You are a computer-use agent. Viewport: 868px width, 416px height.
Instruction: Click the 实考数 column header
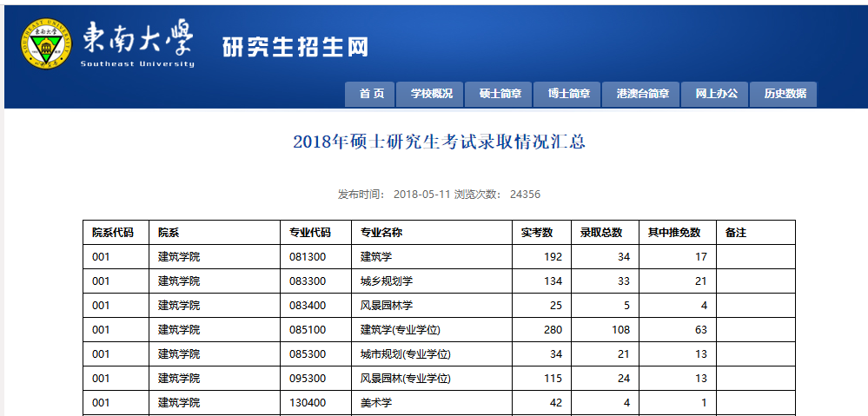point(537,233)
